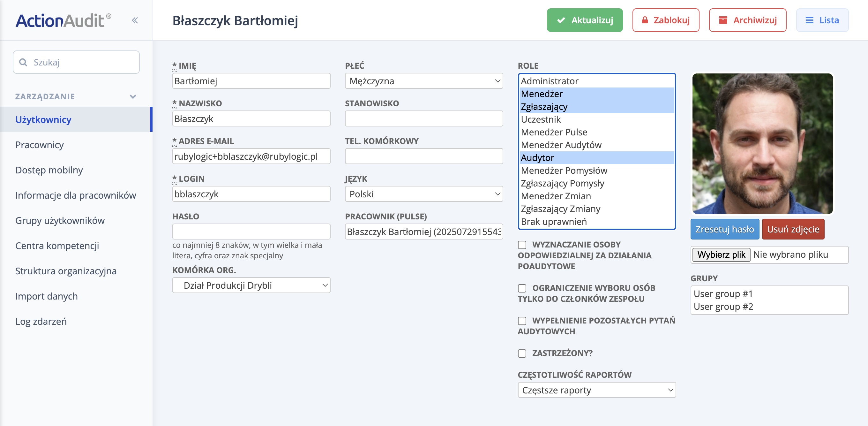Open the Komórka org. dropdown
The width and height of the screenshot is (868, 426).
tap(251, 285)
